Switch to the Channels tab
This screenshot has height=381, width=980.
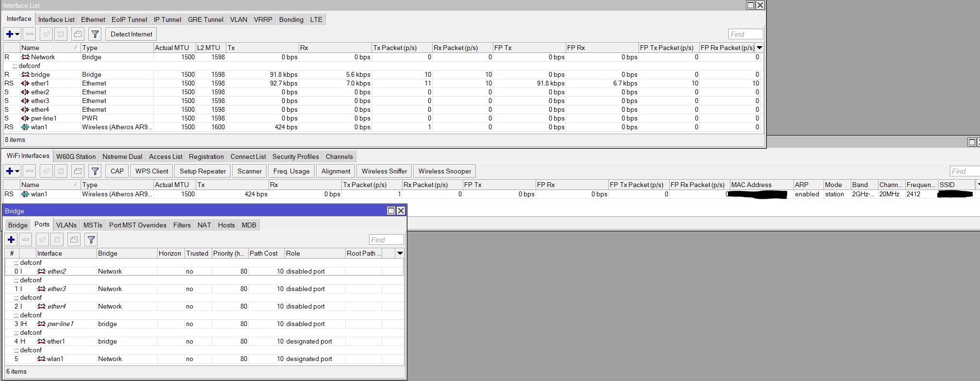[339, 156]
